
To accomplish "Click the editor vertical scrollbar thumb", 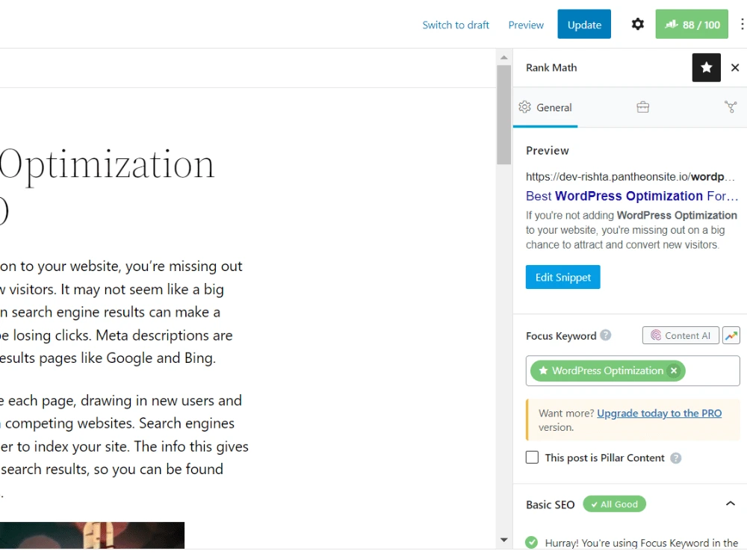I will pos(503,115).
